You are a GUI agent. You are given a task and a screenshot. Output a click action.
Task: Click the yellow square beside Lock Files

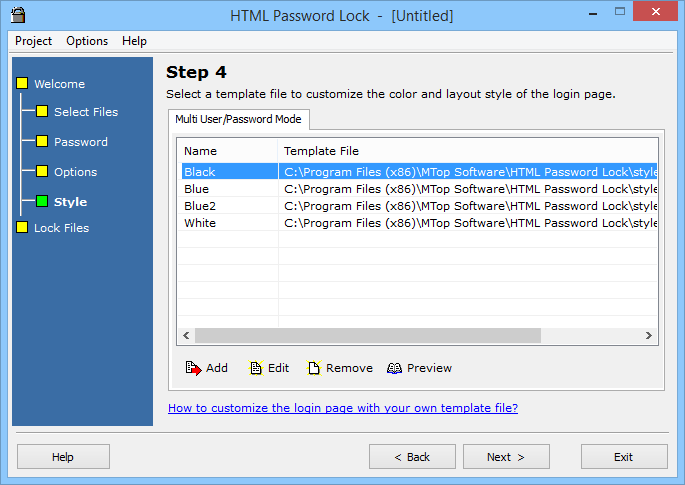pyautogui.click(x=22, y=227)
